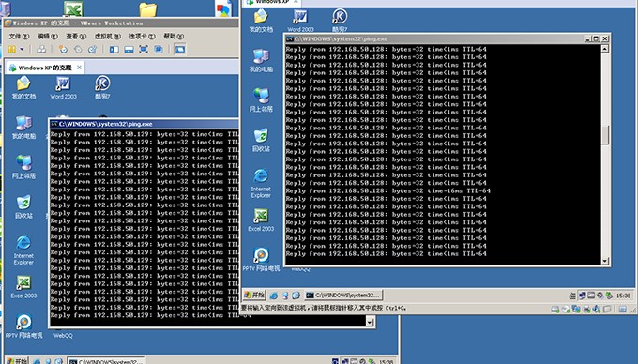Click the Unity mode toolbar icon

[x=159, y=49]
